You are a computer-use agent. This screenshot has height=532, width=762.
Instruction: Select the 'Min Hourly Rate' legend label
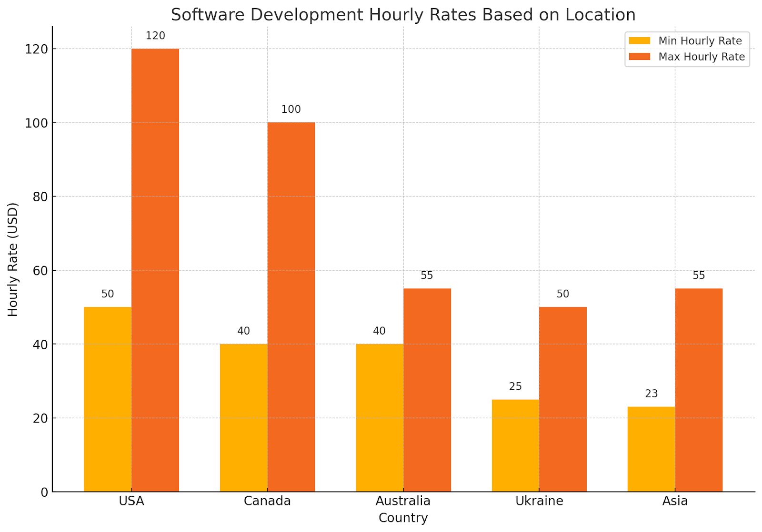click(700, 41)
